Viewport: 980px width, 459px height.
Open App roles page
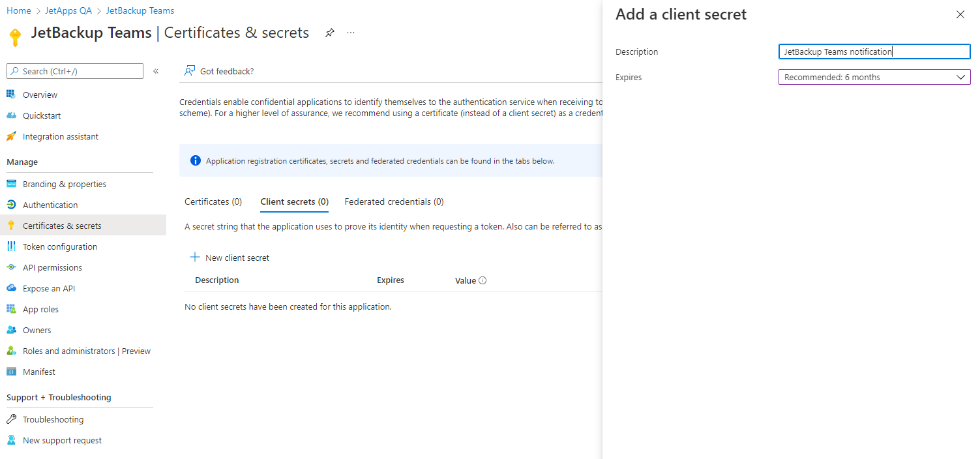click(40, 309)
